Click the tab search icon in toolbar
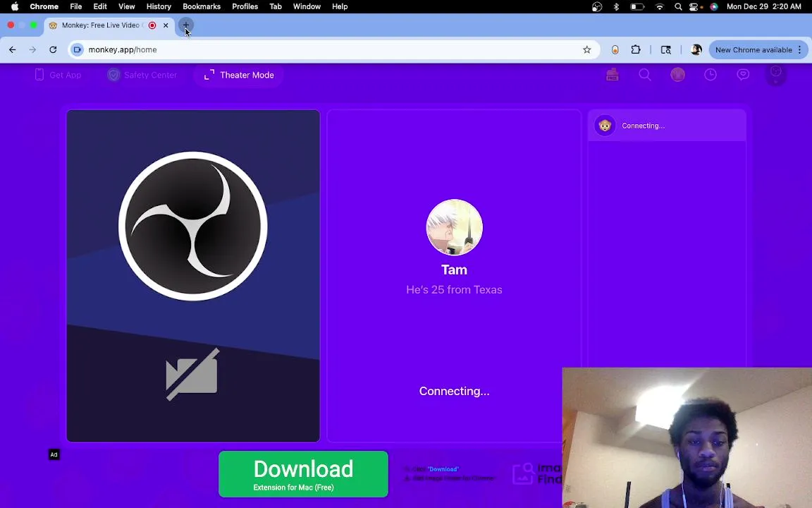Image resolution: width=812 pixels, height=508 pixels. [666, 50]
